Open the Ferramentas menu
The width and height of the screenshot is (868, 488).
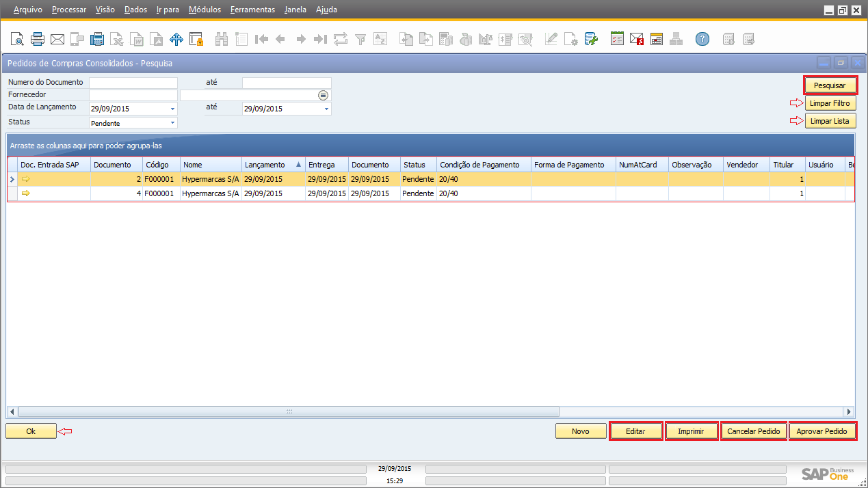[252, 10]
